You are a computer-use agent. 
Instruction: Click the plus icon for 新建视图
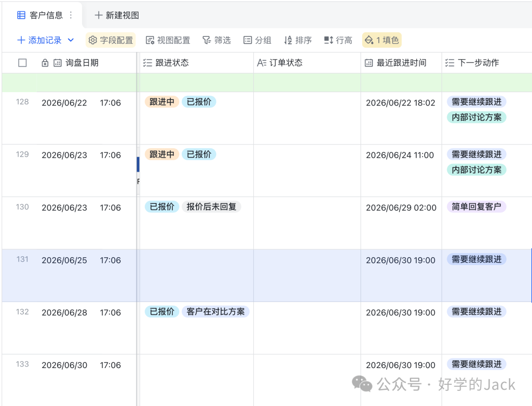(99, 15)
